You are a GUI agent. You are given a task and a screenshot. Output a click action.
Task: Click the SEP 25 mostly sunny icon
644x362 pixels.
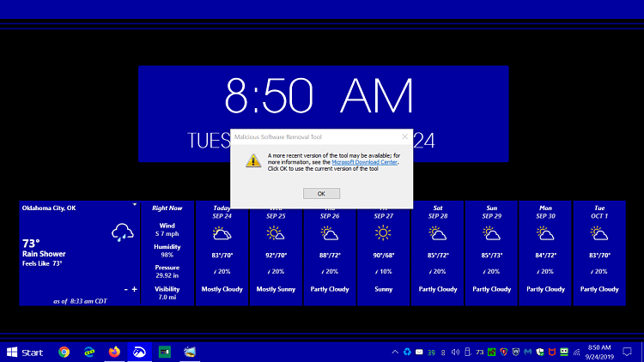[x=276, y=233]
